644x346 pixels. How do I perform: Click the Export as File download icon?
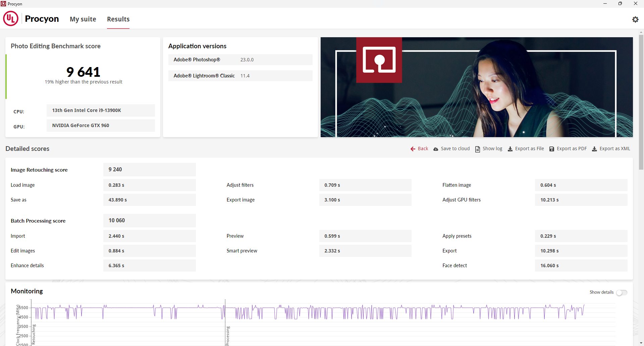[510, 149]
